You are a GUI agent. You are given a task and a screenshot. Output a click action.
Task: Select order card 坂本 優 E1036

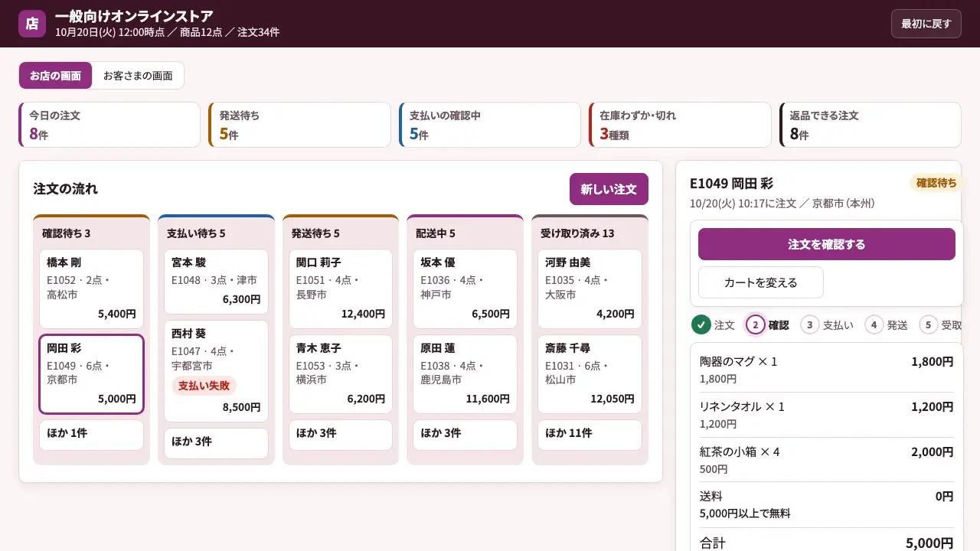coord(465,289)
